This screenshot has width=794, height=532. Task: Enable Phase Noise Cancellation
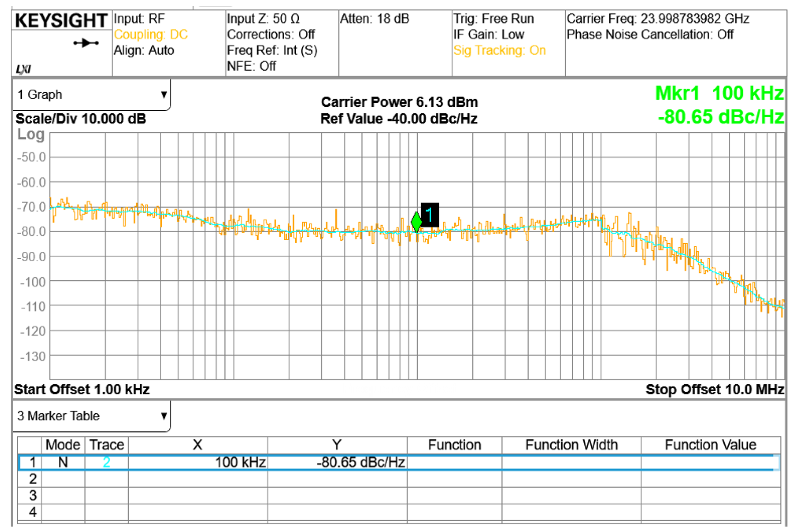(651, 34)
